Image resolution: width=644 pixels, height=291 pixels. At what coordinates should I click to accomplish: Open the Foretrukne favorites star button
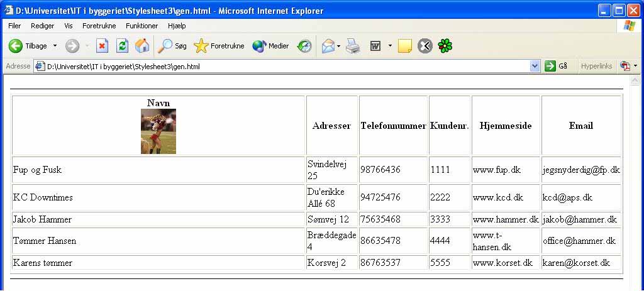point(219,46)
